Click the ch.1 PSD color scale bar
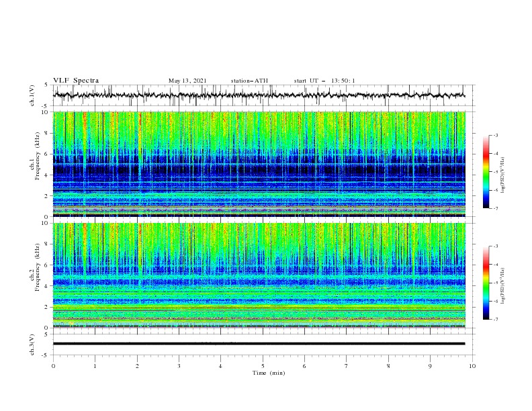532x411 pixels. pos(486,172)
